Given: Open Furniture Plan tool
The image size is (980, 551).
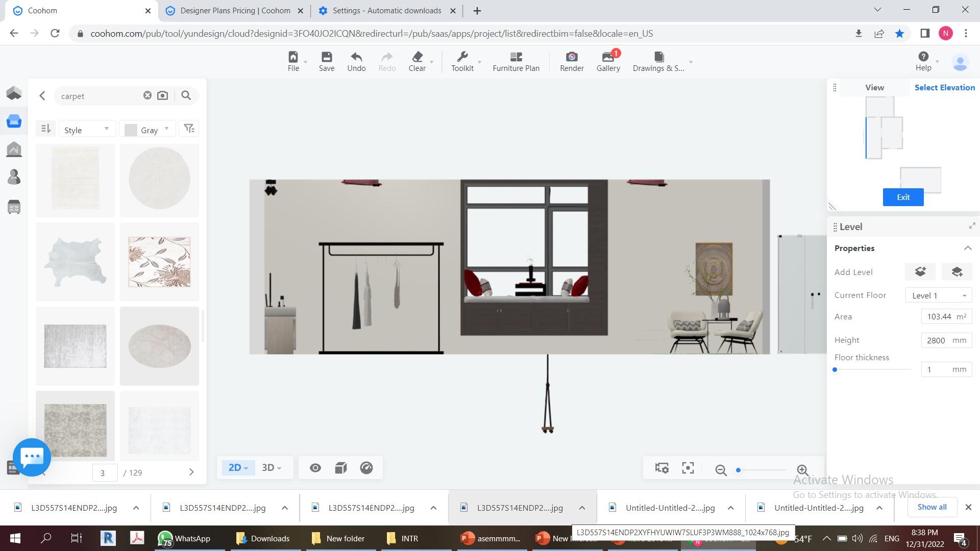Looking at the screenshot, I should coord(516,61).
